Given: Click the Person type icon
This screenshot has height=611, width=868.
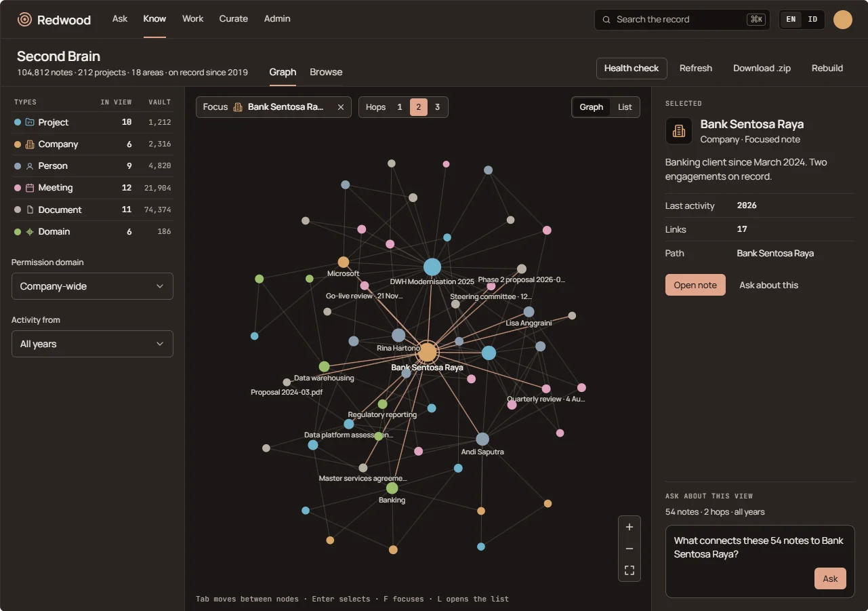Looking at the screenshot, I should pos(30,165).
